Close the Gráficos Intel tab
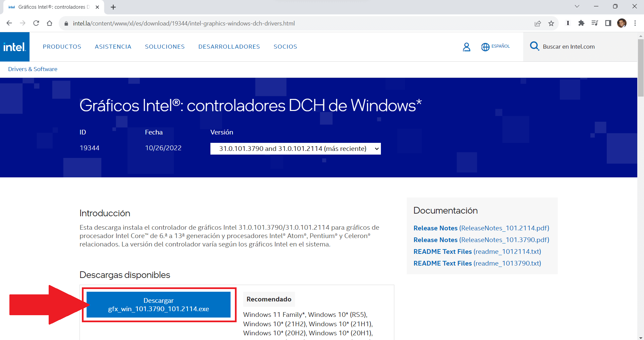Viewport: 644px width, 340px height. [x=97, y=7]
